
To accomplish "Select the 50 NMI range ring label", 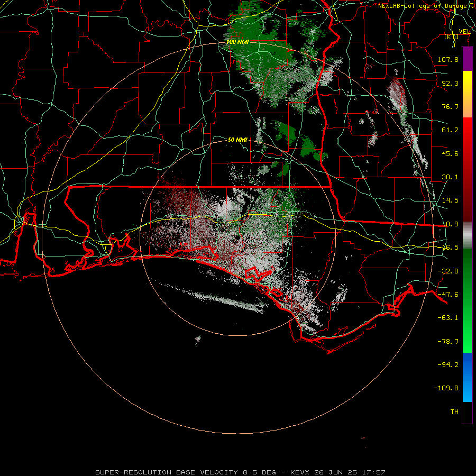I will pyautogui.click(x=237, y=140).
